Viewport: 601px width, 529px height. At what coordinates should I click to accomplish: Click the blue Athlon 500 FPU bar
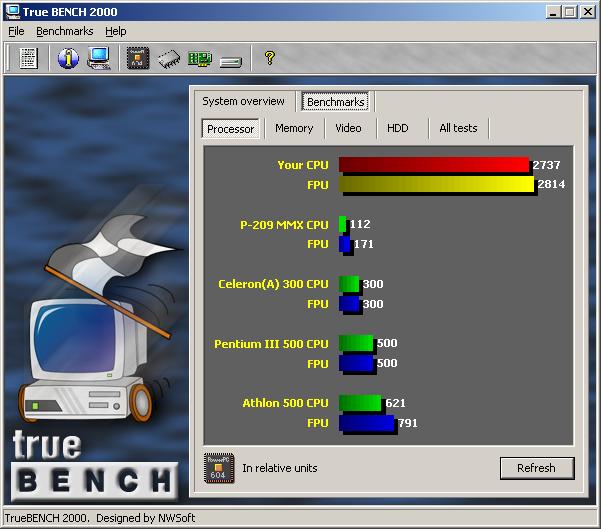click(366, 423)
